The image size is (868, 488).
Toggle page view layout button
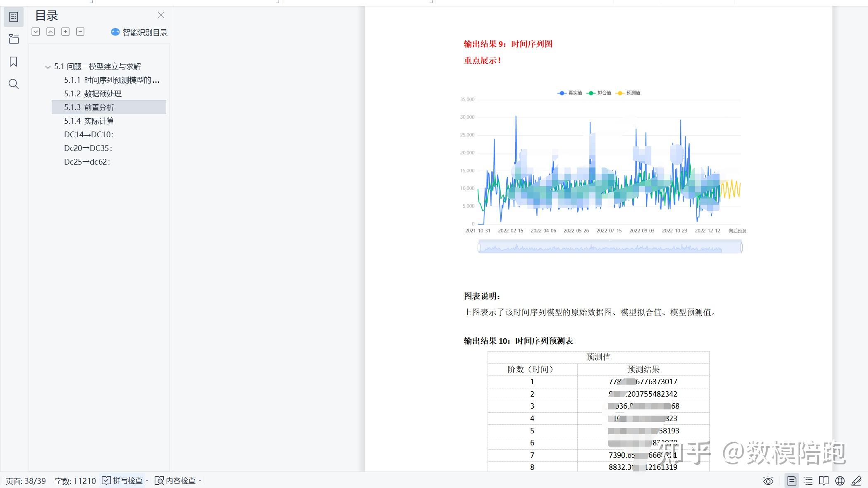[x=792, y=481]
